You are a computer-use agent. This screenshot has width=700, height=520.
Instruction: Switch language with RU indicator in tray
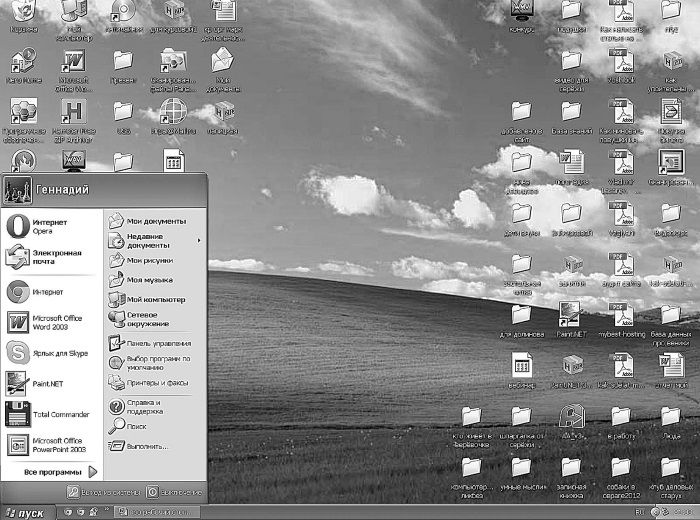(639, 512)
